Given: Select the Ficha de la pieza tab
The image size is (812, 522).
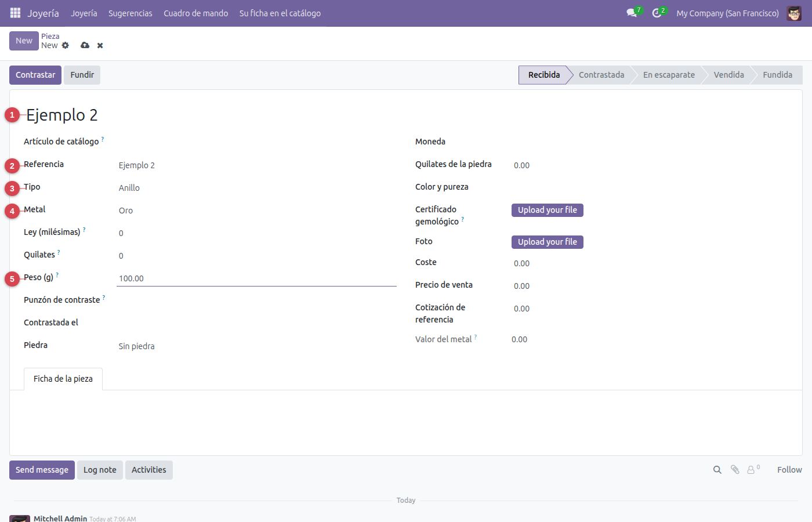Looking at the screenshot, I should tap(63, 379).
